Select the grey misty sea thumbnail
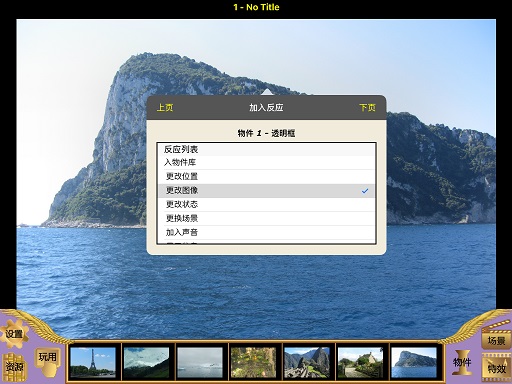Image resolution: width=512 pixels, height=384 pixels. click(x=200, y=362)
